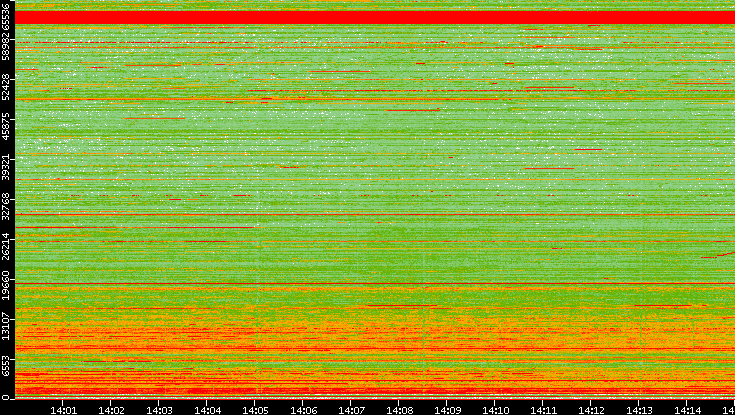Image resolution: width=735 pixels, height=415 pixels.
Task: Click the 39321 vertical axis label
Action: [5, 166]
